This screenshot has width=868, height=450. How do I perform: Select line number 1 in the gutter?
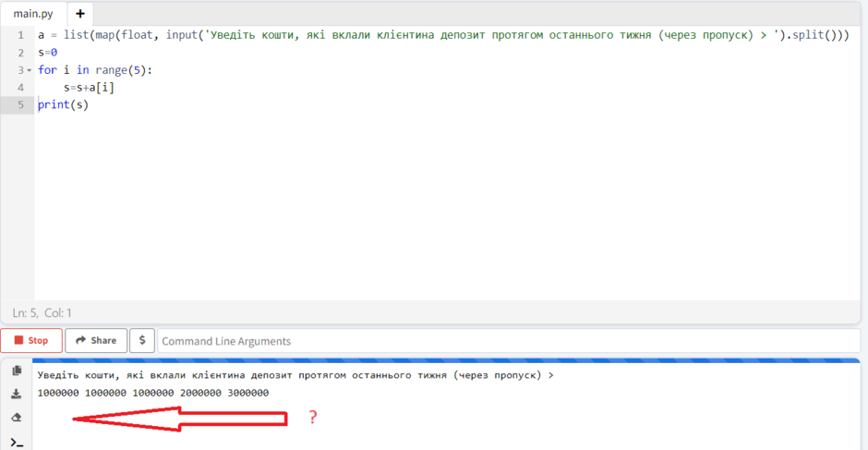pyautogui.click(x=21, y=35)
